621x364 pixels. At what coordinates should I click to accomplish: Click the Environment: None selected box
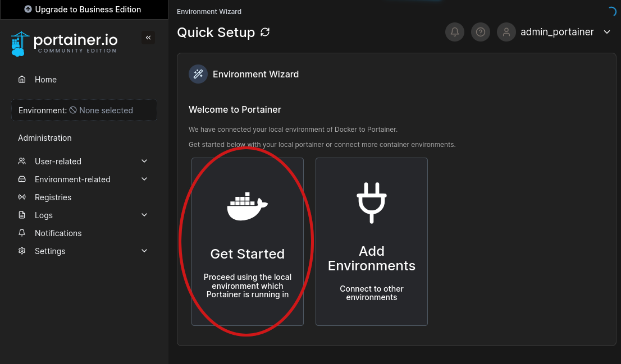[84, 110]
